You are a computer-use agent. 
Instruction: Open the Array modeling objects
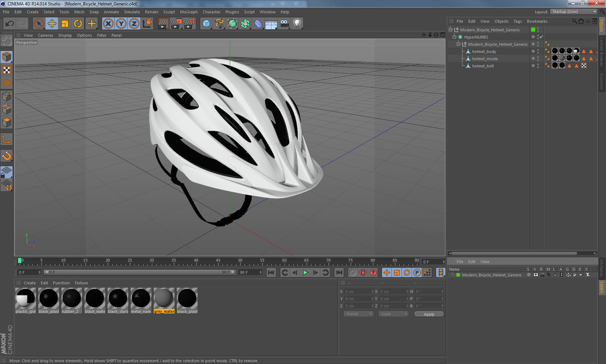[x=245, y=24]
